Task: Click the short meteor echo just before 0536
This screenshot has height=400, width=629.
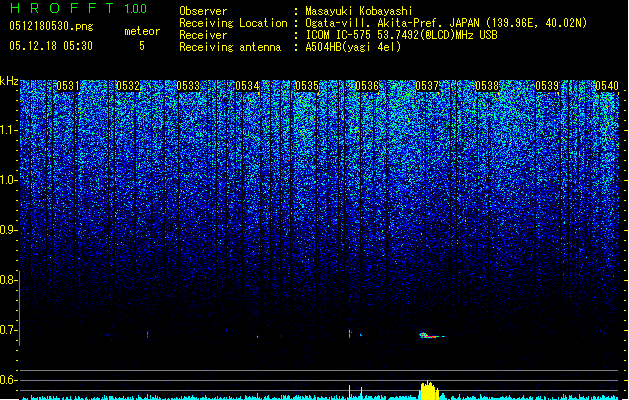Action: [x=349, y=334]
